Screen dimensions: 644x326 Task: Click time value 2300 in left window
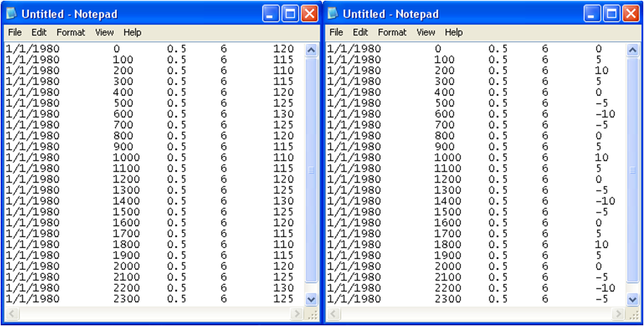(x=126, y=299)
